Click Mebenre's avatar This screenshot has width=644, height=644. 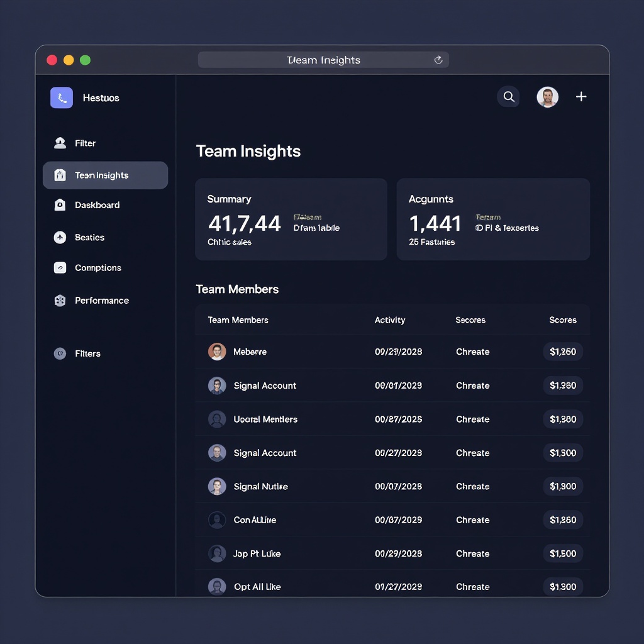[x=217, y=352]
